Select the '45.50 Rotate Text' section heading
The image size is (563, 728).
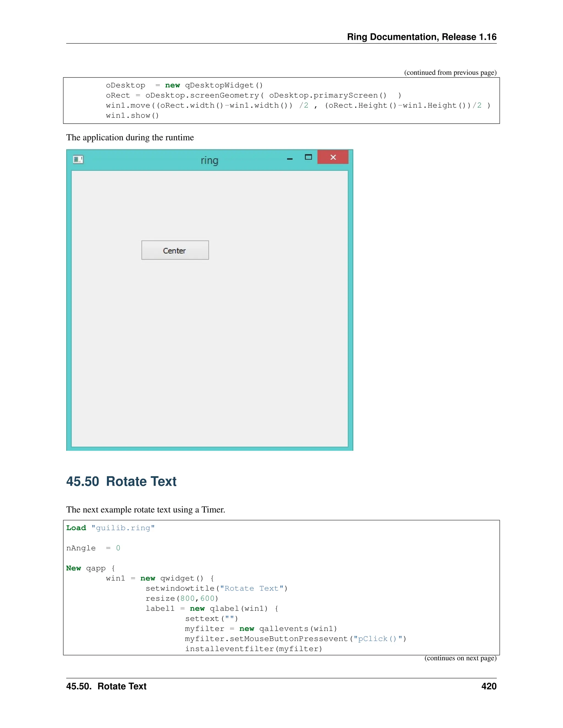pos(121,481)
